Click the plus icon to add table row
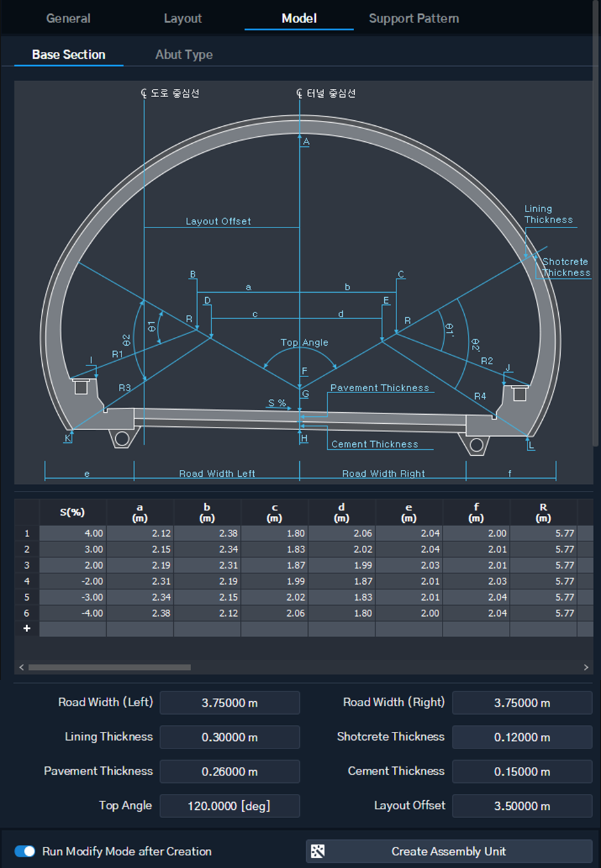 coord(27,629)
